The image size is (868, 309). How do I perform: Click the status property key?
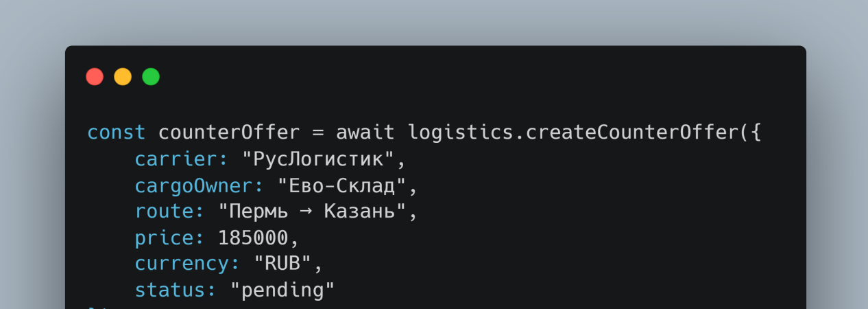(x=176, y=290)
